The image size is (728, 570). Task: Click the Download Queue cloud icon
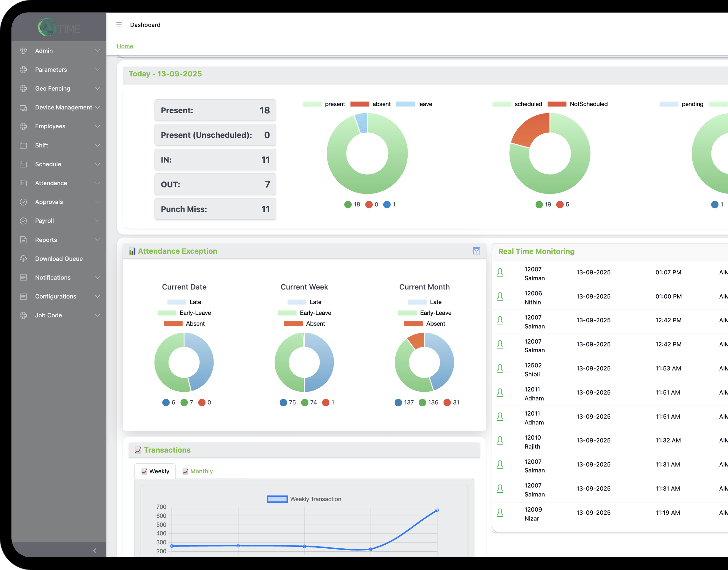coord(23,259)
